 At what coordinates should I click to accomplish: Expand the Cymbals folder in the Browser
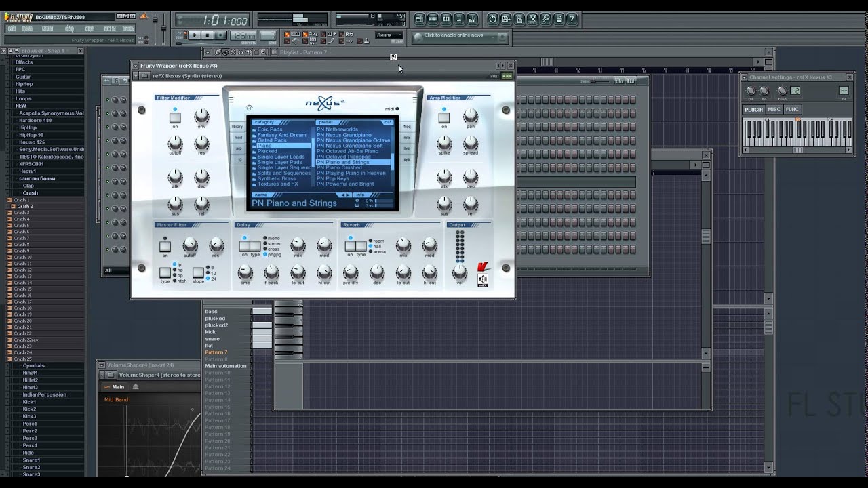pyautogui.click(x=33, y=365)
